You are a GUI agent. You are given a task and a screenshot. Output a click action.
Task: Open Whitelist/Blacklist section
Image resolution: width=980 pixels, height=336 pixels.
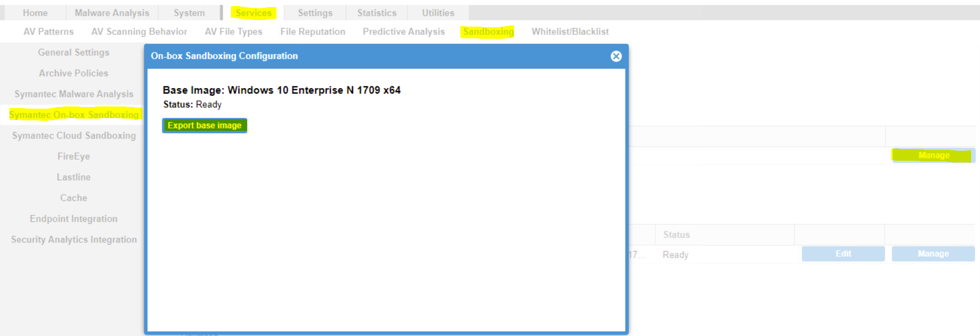tap(570, 32)
